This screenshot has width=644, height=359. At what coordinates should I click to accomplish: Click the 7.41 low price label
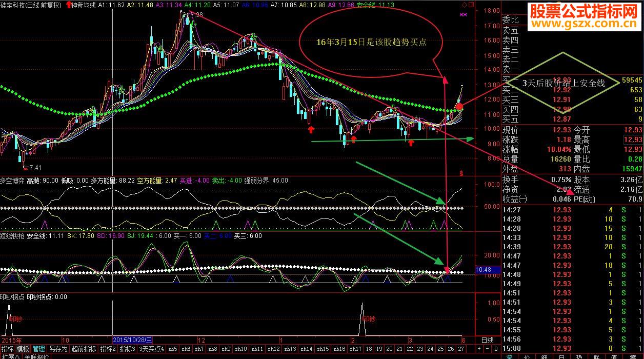click(x=35, y=168)
